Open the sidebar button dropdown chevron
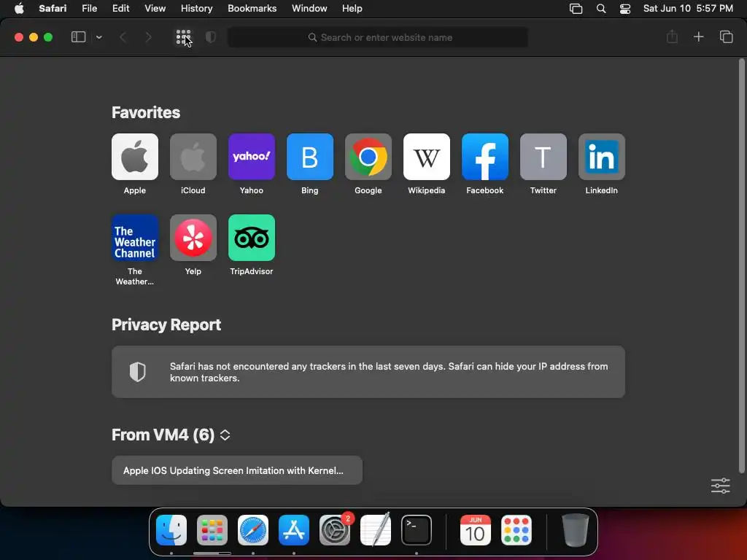 pos(98,37)
